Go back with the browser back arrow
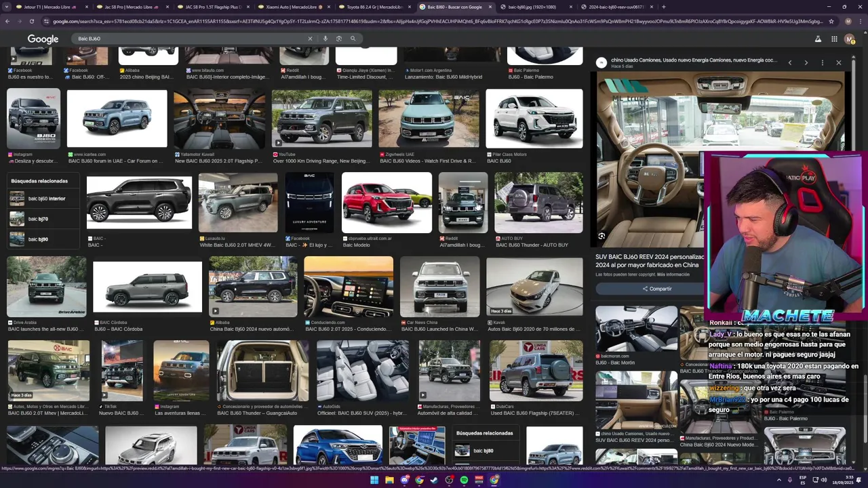The height and width of the screenshot is (488, 868). (x=7, y=21)
